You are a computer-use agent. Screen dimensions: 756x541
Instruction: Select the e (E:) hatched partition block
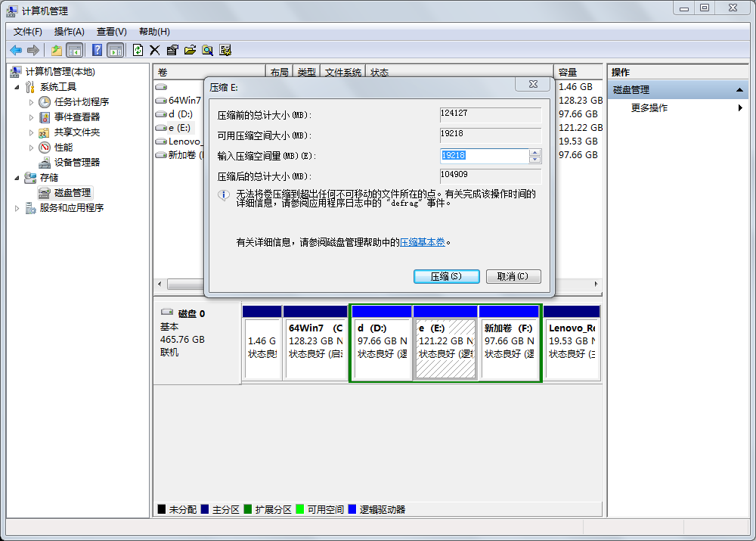click(445, 343)
